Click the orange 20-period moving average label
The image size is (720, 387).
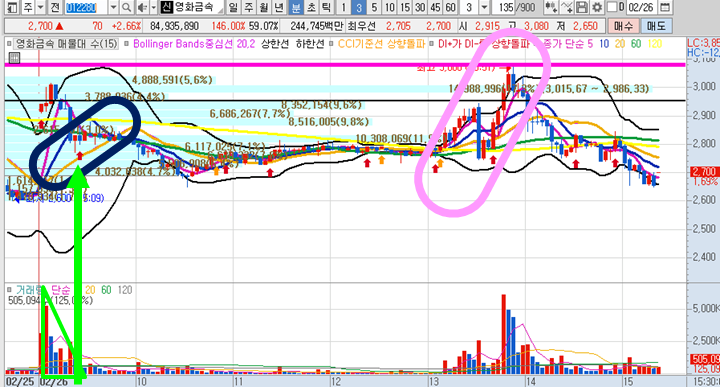click(620, 44)
